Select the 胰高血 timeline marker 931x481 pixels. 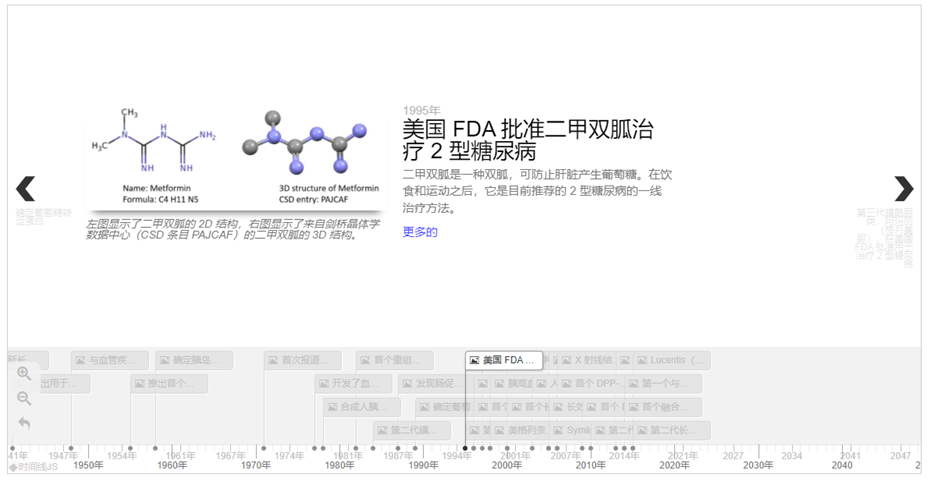[x=512, y=384]
